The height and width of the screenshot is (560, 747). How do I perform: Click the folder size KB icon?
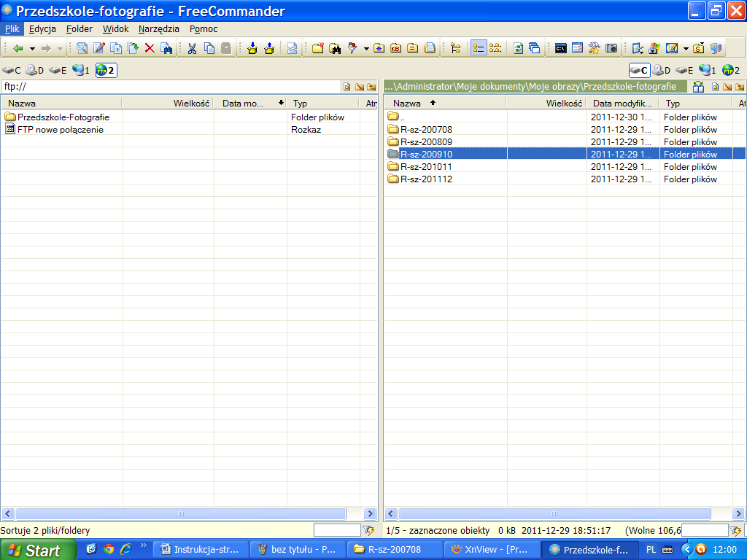[x=396, y=48]
